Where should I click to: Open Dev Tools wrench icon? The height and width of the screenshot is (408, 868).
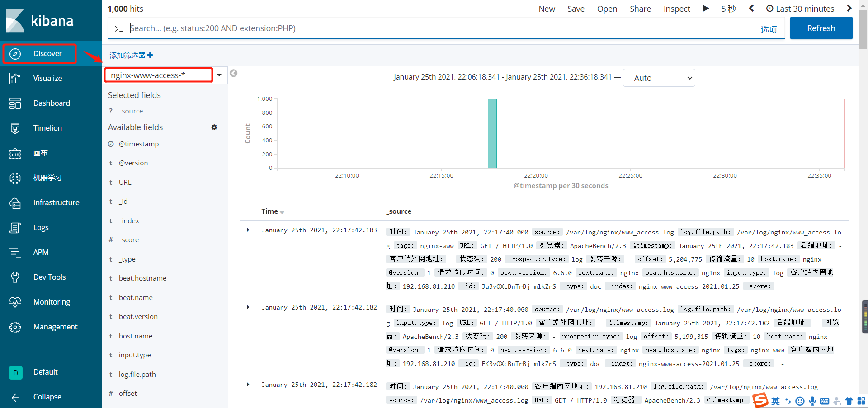point(15,277)
